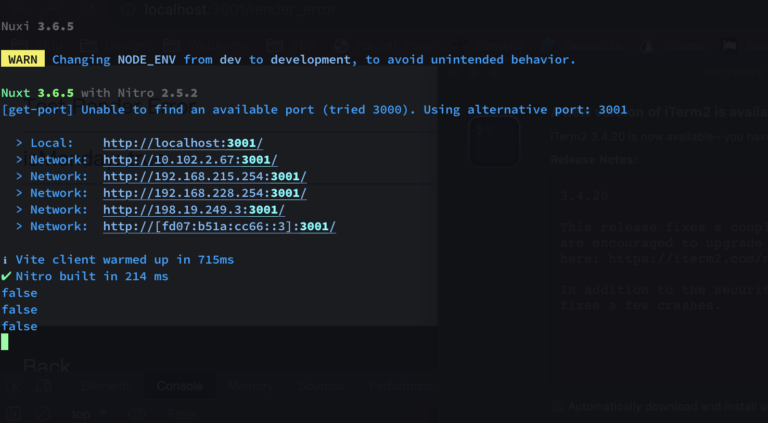Click the Back heading on the page
768x423 pixels.
(x=46, y=366)
